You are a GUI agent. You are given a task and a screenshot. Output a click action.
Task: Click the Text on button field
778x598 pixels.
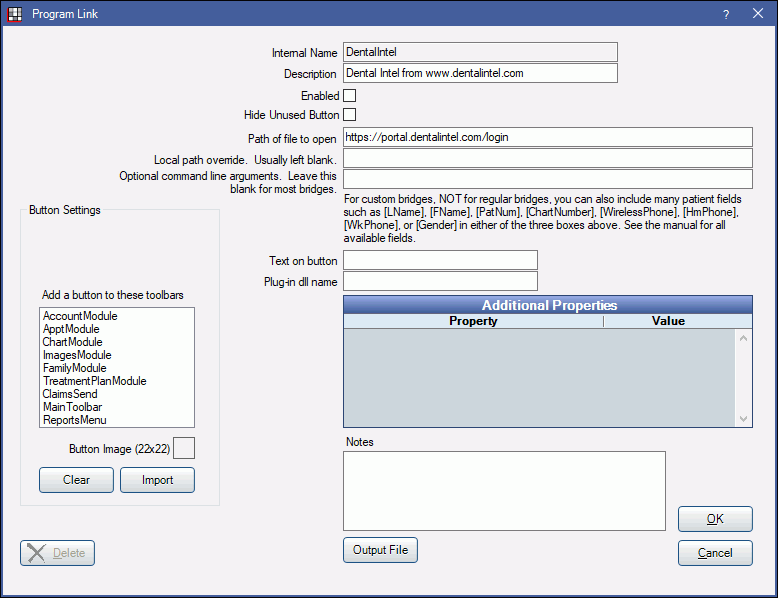coord(440,260)
